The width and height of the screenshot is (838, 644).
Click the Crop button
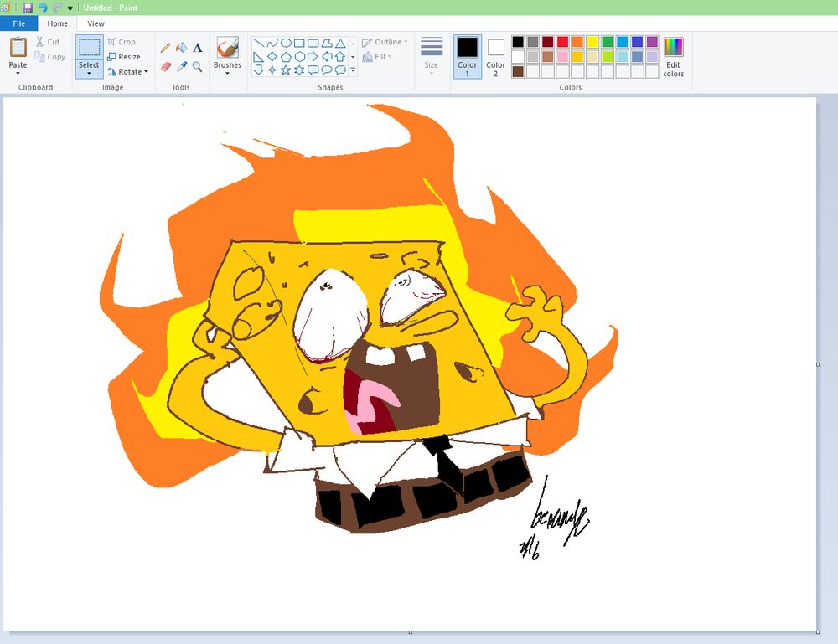tap(122, 42)
